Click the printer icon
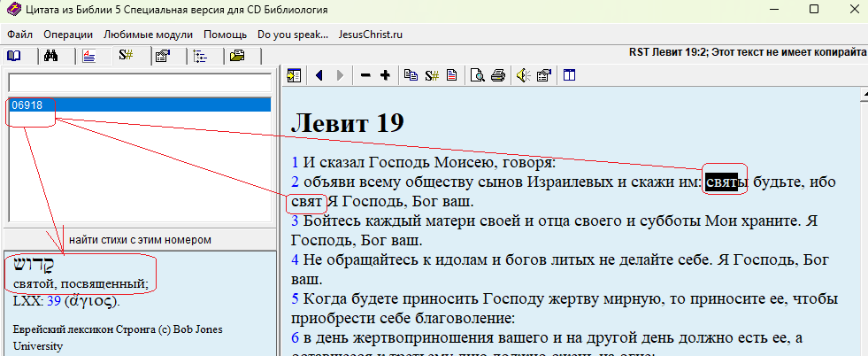868x356 pixels. [498, 75]
